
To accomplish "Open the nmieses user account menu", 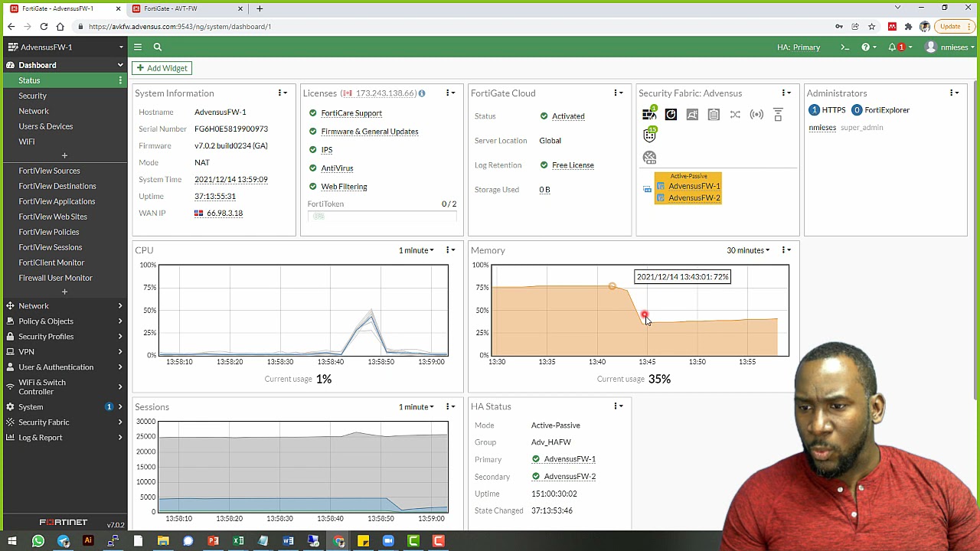I will pyautogui.click(x=948, y=47).
